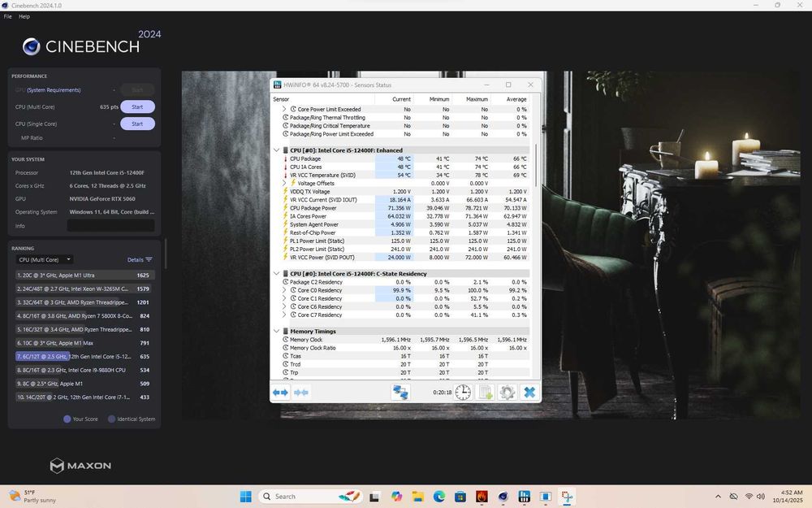Open the FurMark icon in the taskbar

tap(482, 497)
